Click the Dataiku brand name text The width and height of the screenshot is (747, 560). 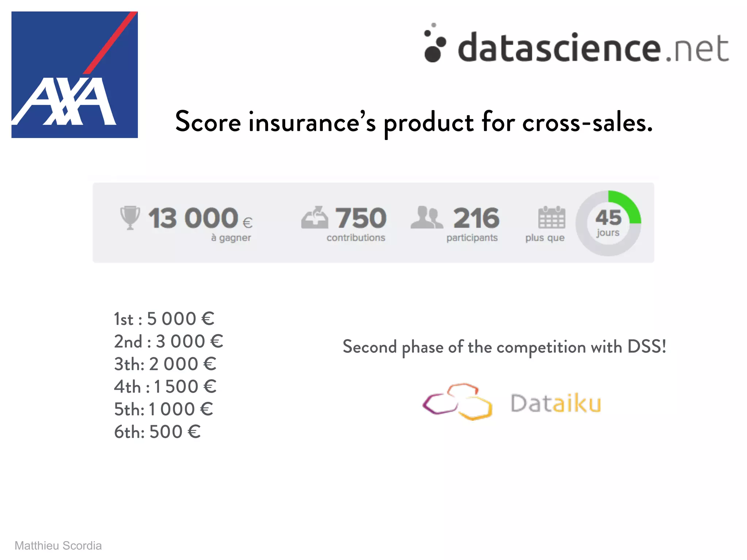click(556, 403)
